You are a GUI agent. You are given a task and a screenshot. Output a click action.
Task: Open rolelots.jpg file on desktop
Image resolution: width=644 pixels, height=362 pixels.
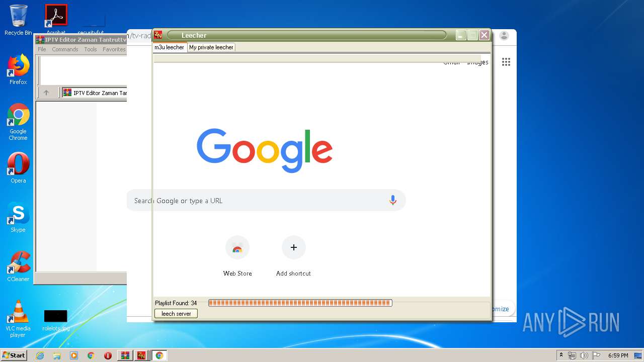(x=56, y=320)
